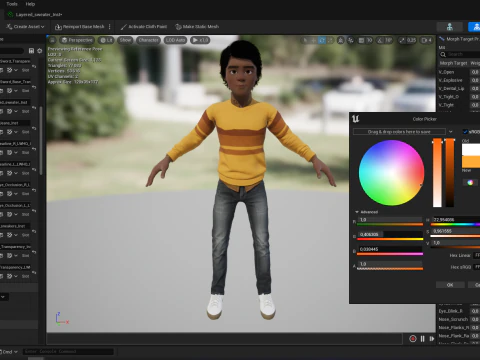Toggle scale snapping in the viewport
Viewport: 480px width, 360px height.
coord(402,40)
